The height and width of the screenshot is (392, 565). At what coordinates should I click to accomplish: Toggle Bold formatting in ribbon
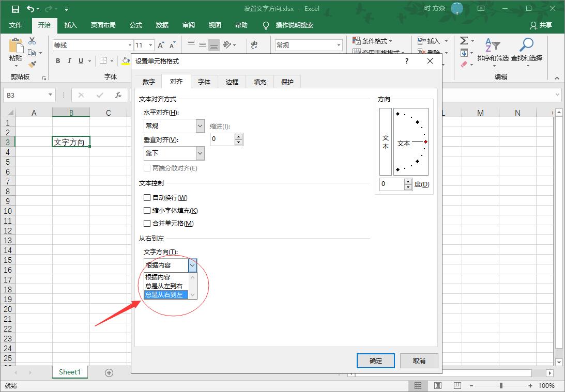[58, 61]
